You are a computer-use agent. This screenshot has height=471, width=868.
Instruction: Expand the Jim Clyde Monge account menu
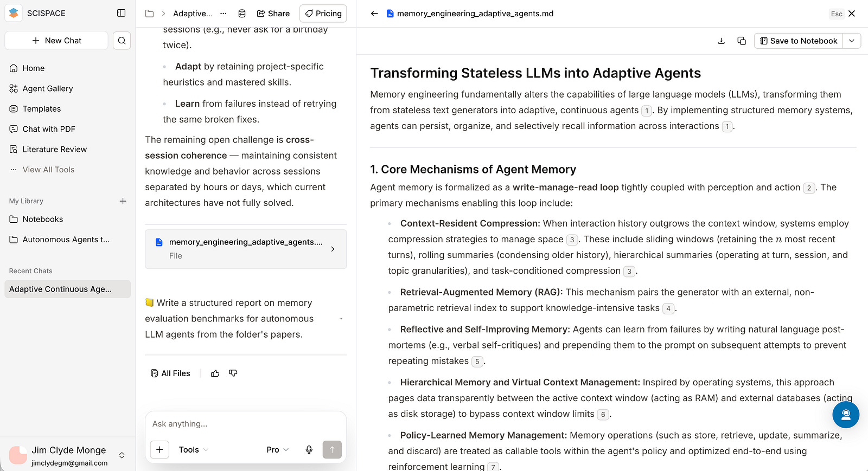(x=122, y=455)
